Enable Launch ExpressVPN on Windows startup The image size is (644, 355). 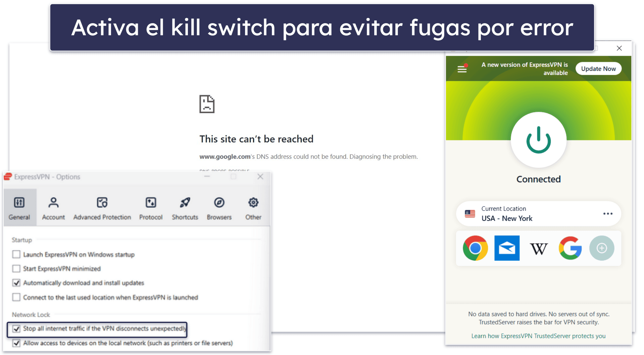pyautogui.click(x=16, y=254)
